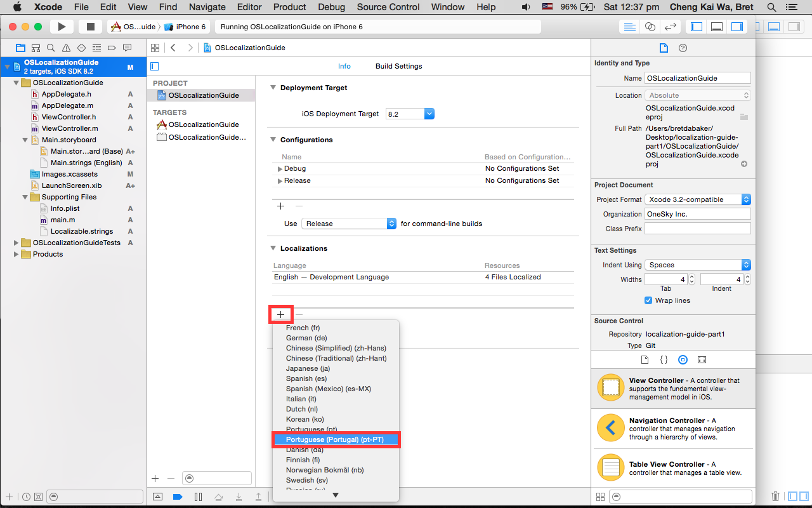
Task: Open the Object library
Action: point(683,359)
